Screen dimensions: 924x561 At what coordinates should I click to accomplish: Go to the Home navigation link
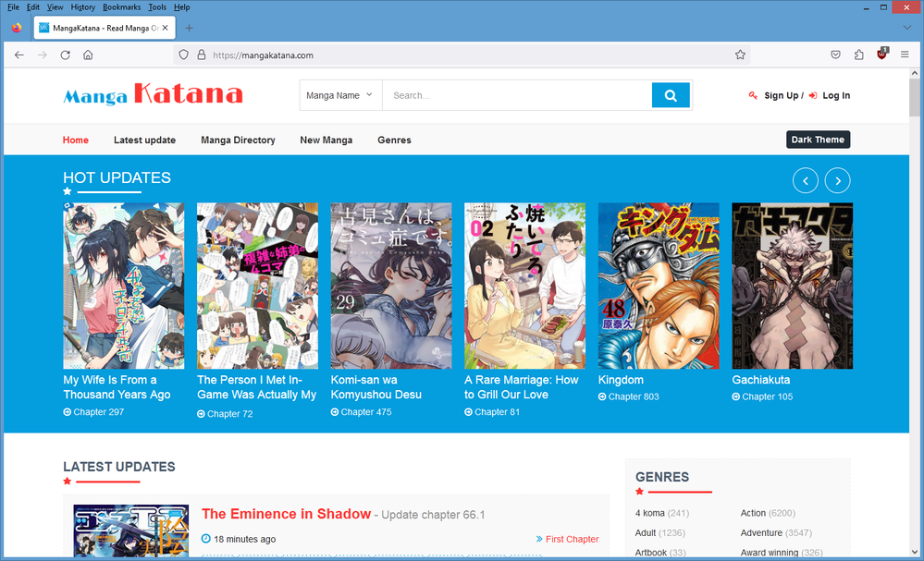coord(76,140)
